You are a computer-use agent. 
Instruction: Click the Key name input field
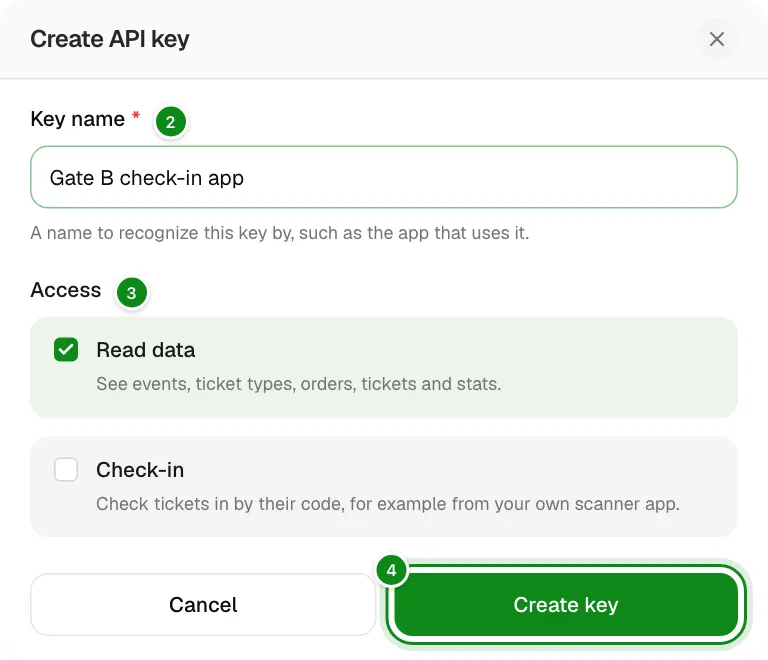click(384, 177)
